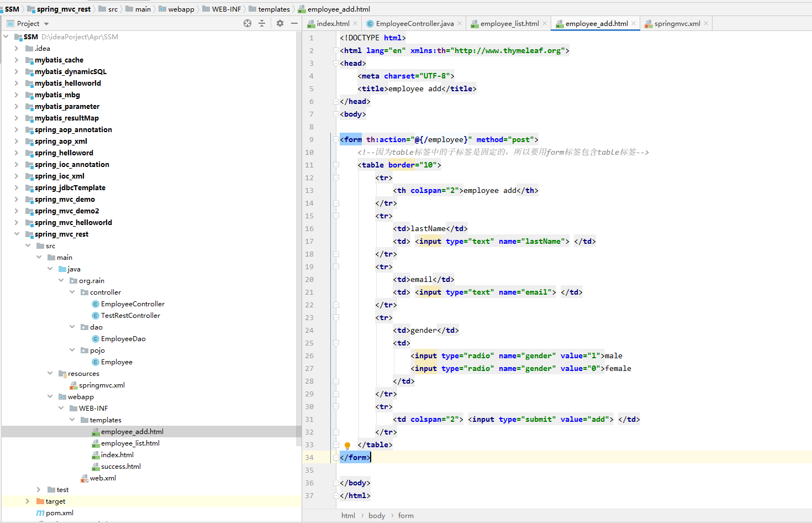The height and width of the screenshot is (523, 812).
Task: Expand the .idea folder
Action: tap(17, 48)
